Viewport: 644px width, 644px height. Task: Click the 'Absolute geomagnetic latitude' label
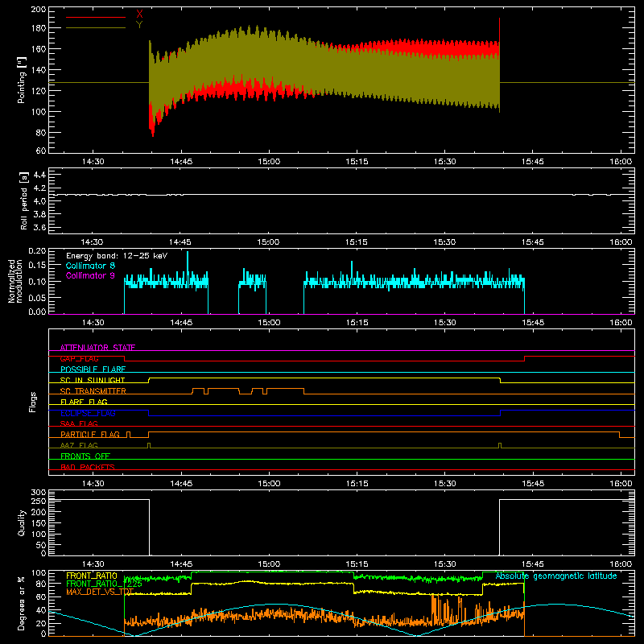(x=556, y=576)
